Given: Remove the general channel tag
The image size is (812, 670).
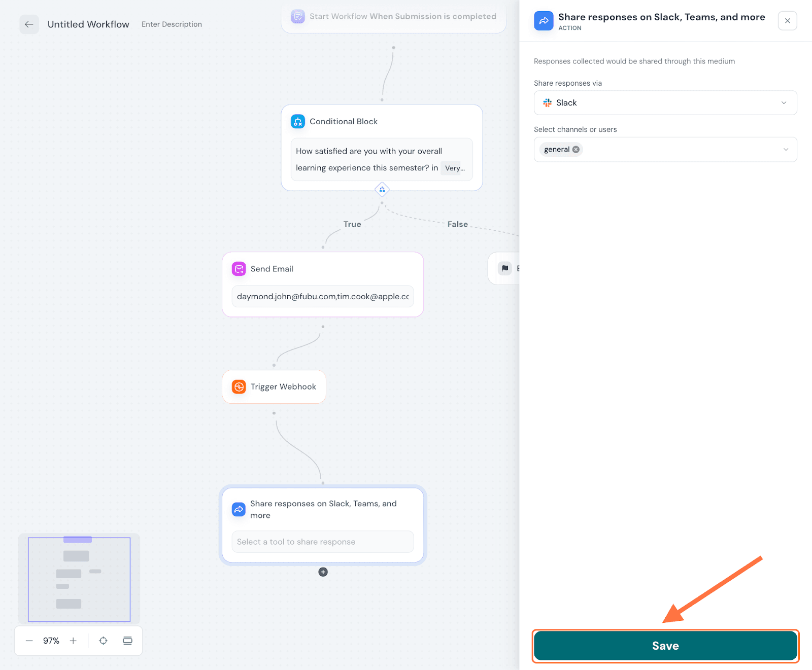Looking at the screenshot, I should (576, 150).
